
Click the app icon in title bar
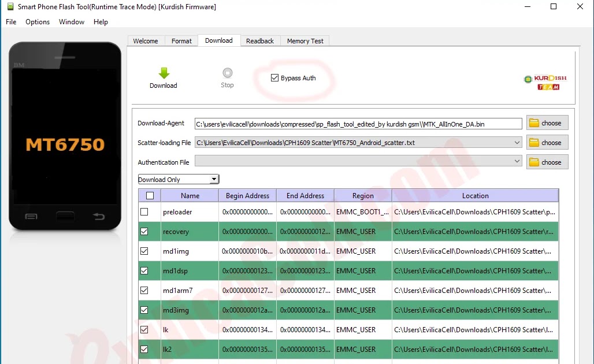pyautogui.click(x=9, y=7)
